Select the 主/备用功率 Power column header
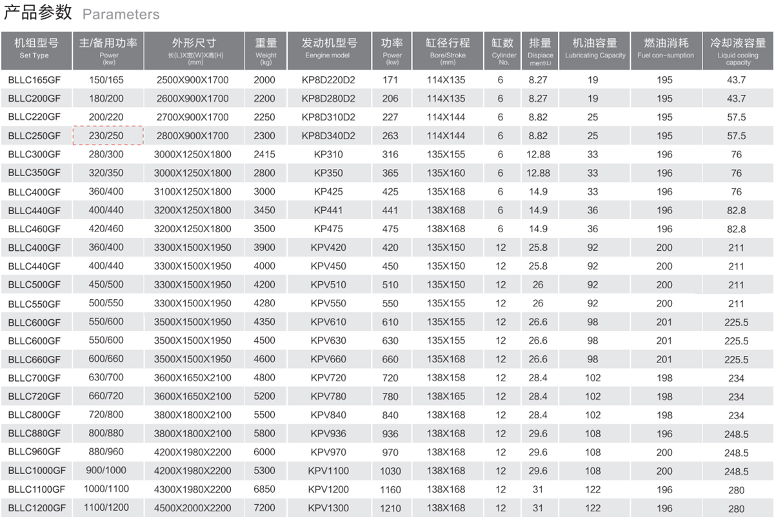Viewport: 774px width, 532px height. click(108, 49)
